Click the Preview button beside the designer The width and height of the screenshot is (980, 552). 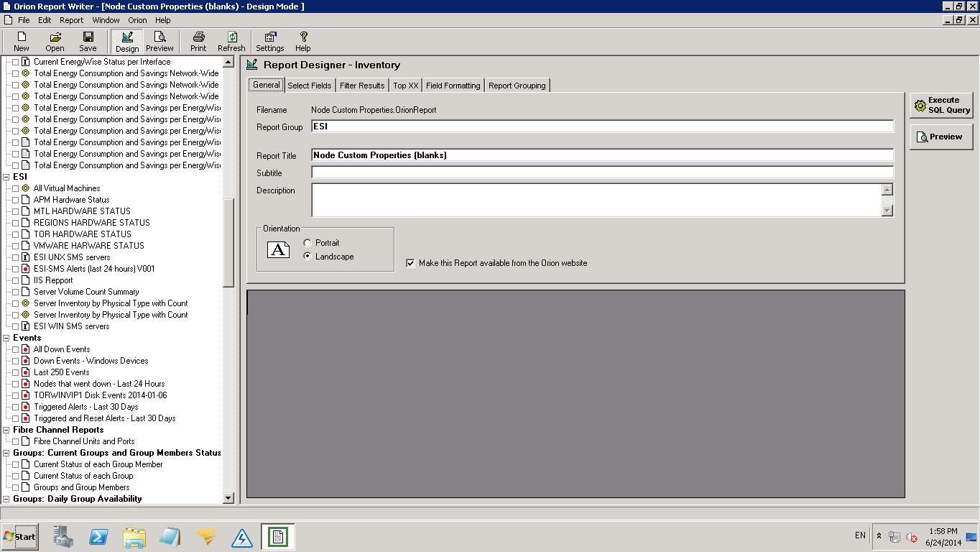pyautogui.click(x=941, y=137)
